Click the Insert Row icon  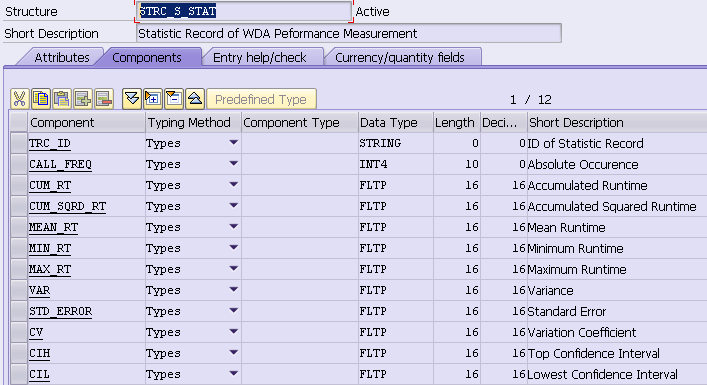[x=83, y=99]
